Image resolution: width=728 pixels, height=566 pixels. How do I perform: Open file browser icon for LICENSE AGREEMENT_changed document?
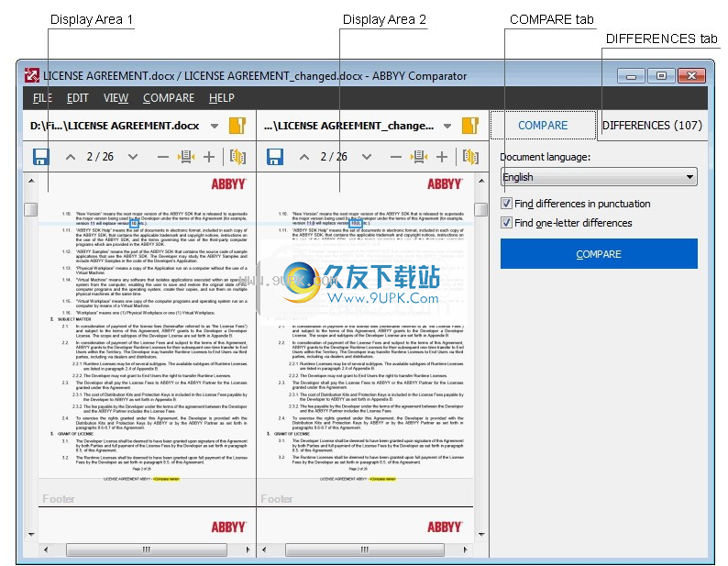470,126
